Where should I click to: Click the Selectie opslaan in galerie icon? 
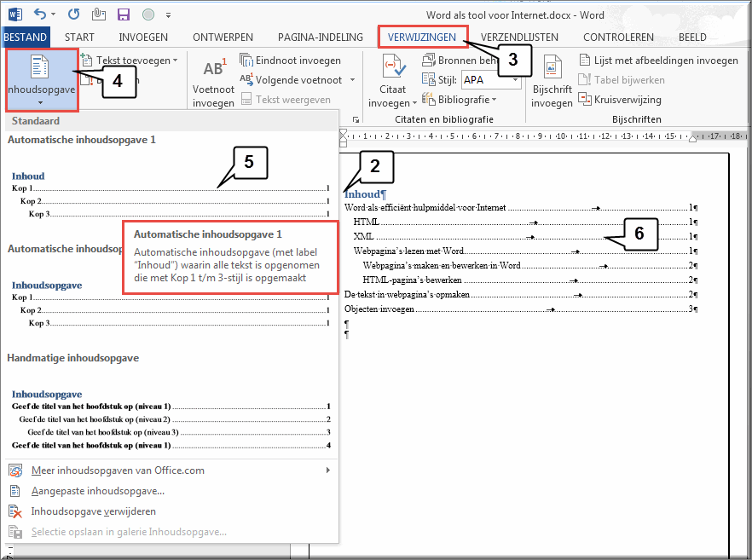tap(15, 532)
